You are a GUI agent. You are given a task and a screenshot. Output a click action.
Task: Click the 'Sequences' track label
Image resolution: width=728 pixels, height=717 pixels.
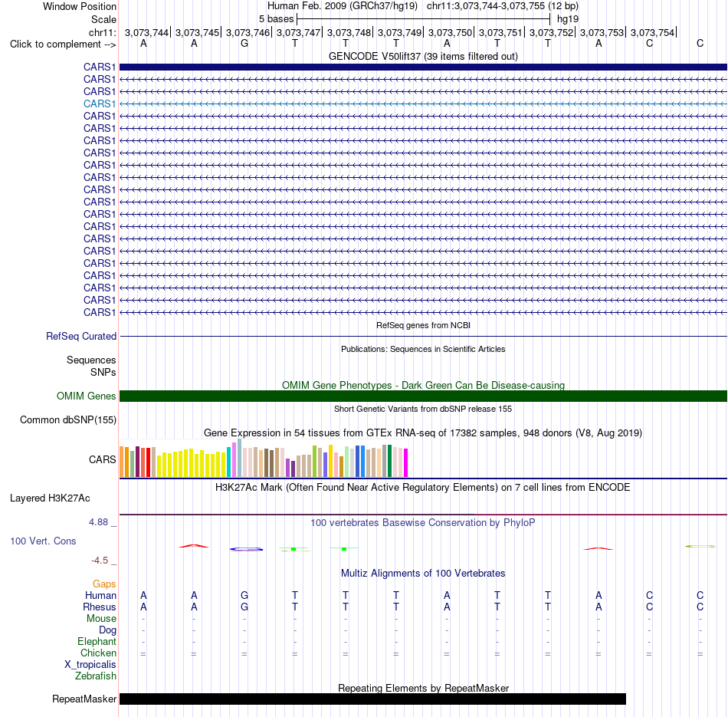(91, 360)
